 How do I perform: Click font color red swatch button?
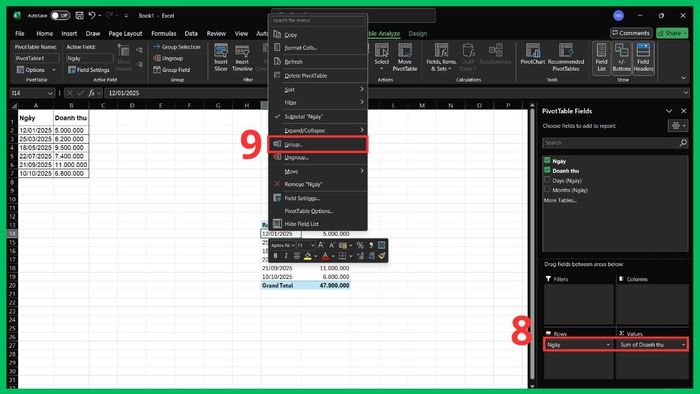pyautogui.click(x=325, y=256)
